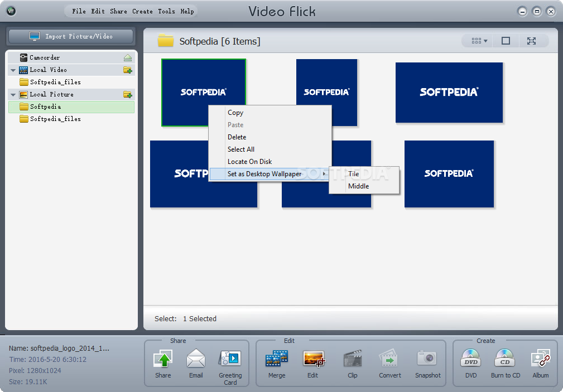Click the VF application logo
563x392 pixels.
(x=11, y=11)
